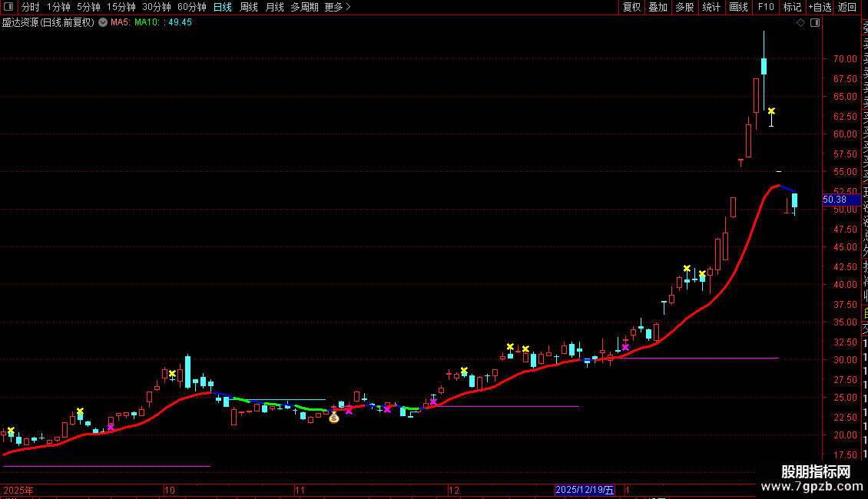Switch to the 月线 monthly chart
Screen dimensions: 868x499
(x=274, y=7)
